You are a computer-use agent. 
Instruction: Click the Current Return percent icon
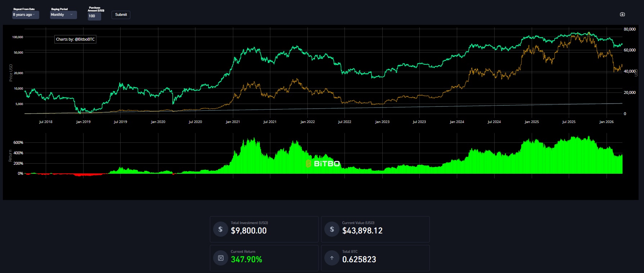coord(220,258)
